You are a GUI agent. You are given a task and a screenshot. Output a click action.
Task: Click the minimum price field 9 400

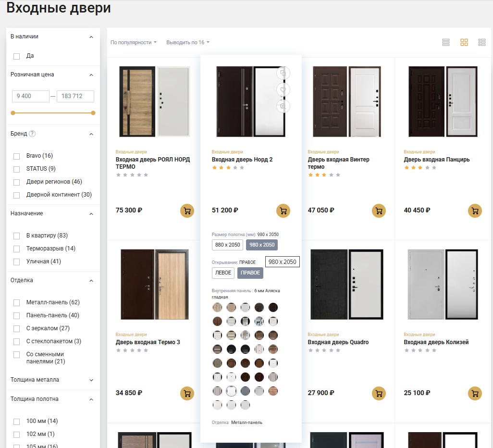(x=31, y=96)
